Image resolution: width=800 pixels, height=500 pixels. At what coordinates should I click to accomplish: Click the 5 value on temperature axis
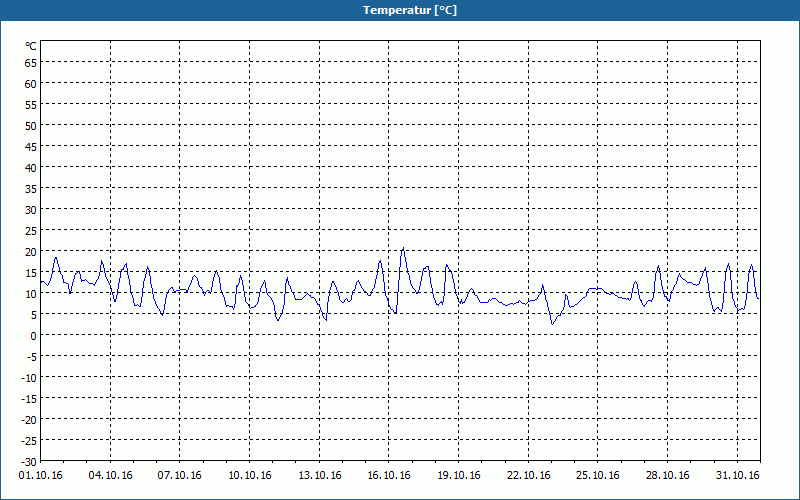[34, 315]
